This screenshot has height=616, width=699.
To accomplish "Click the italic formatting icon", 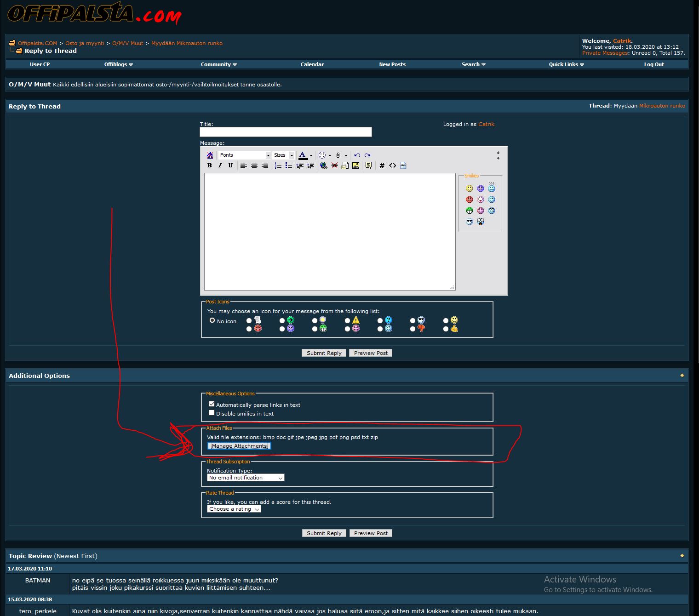I will [220, 165].
